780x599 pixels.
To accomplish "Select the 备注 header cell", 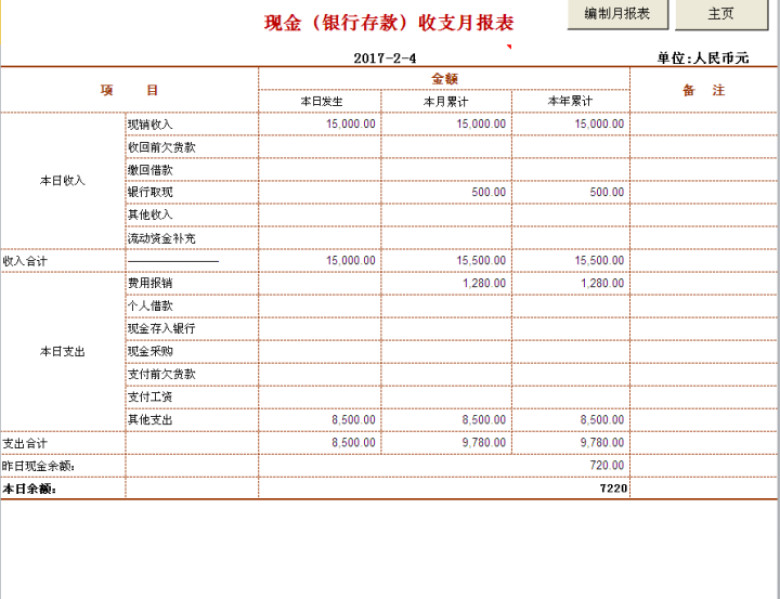I will pos(703,90).
